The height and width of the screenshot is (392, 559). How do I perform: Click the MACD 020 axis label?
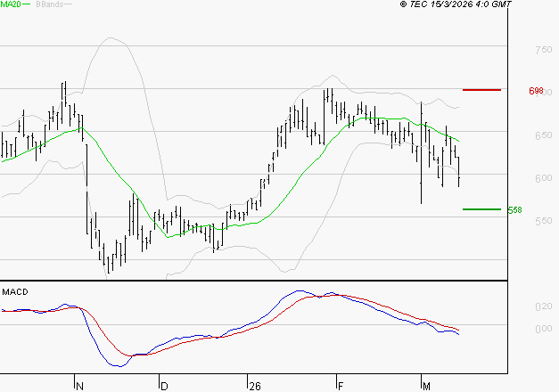(544, 306)
